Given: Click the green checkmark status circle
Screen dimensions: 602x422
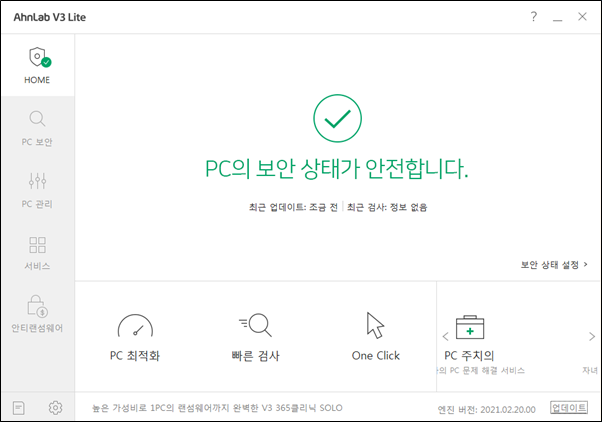Looking at the screenshot, I should [x=337, y=118].
